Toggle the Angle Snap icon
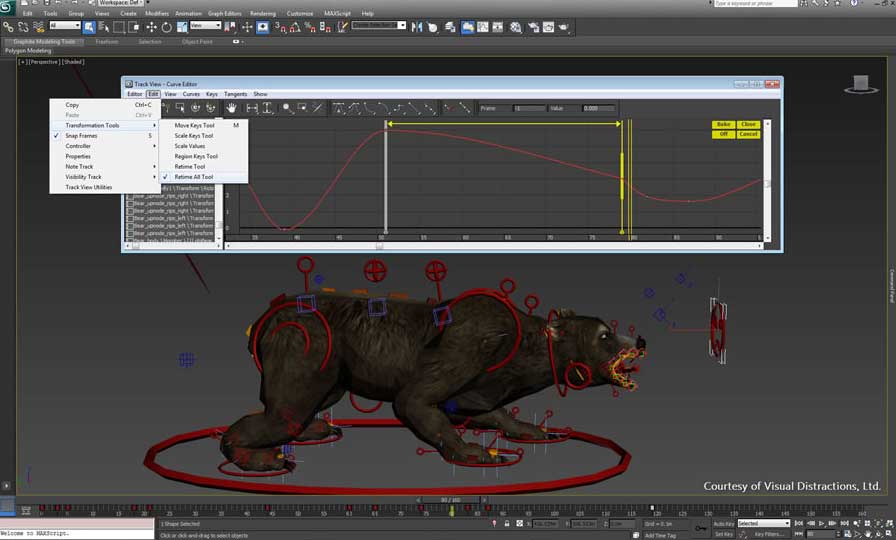Viewport: 896px width, 540px height. tap(295, 27)
